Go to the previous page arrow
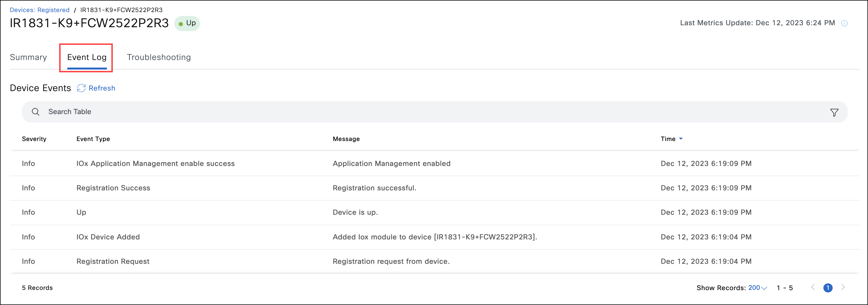This screenshot has height=305, width=868. [x=813, y=287]
